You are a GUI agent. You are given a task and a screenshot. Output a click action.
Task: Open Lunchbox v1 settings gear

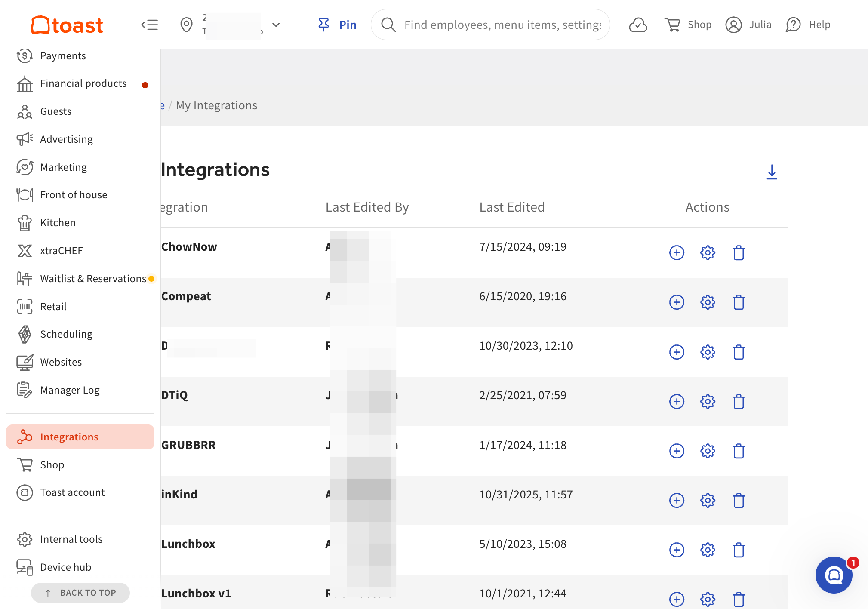pyautogui.click(x=708, y=599)
